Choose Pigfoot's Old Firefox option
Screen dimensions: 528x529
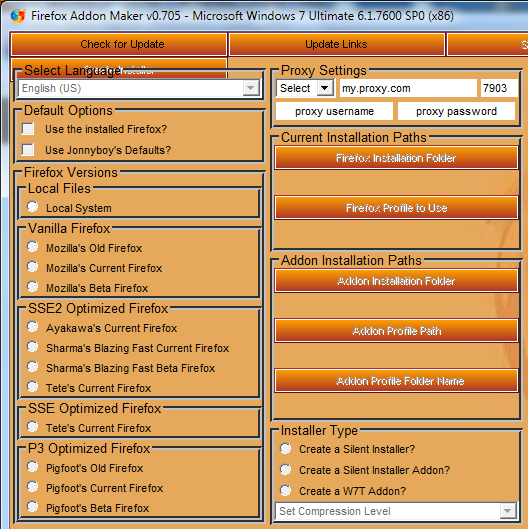click(32, 467)
